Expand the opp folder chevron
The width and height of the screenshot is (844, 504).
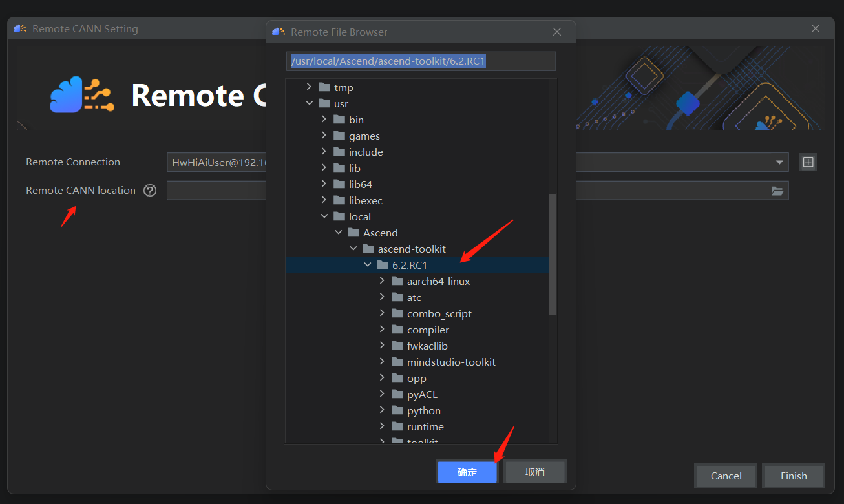coord(382,378)
